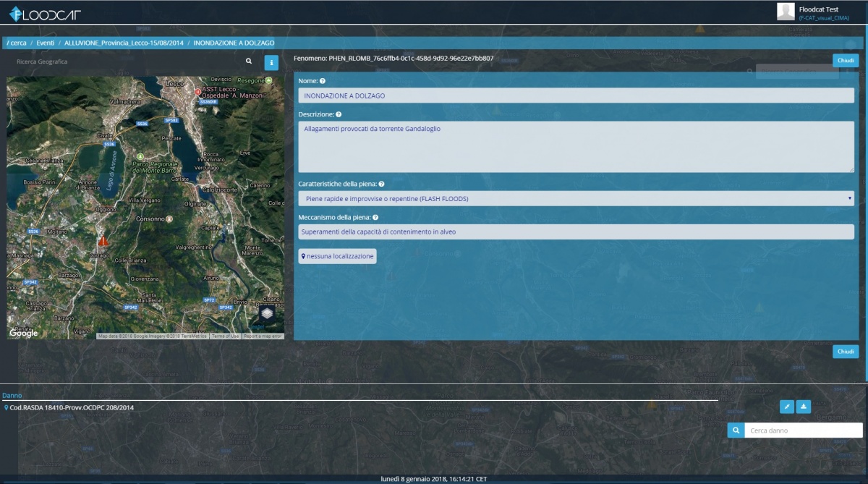Image resolution: width=868 pixels, height=484 pixels.
Task: Focus the Nome input field
Action: coord(576,95)
